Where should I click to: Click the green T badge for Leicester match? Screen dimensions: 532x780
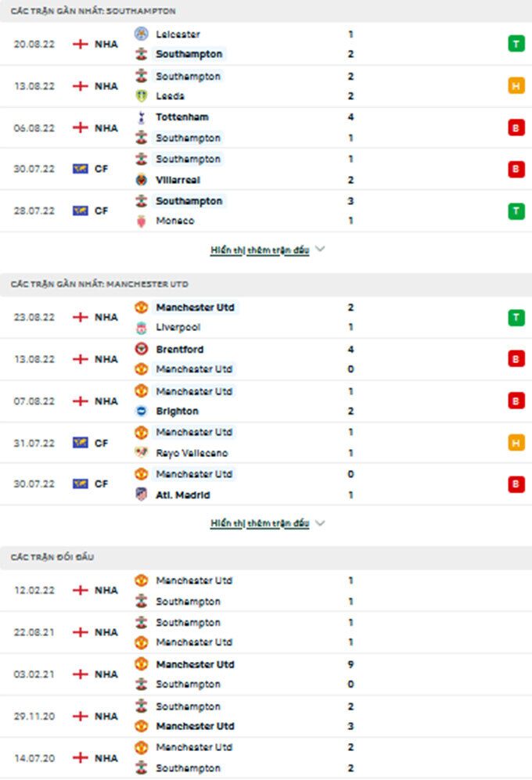point(516,44)
